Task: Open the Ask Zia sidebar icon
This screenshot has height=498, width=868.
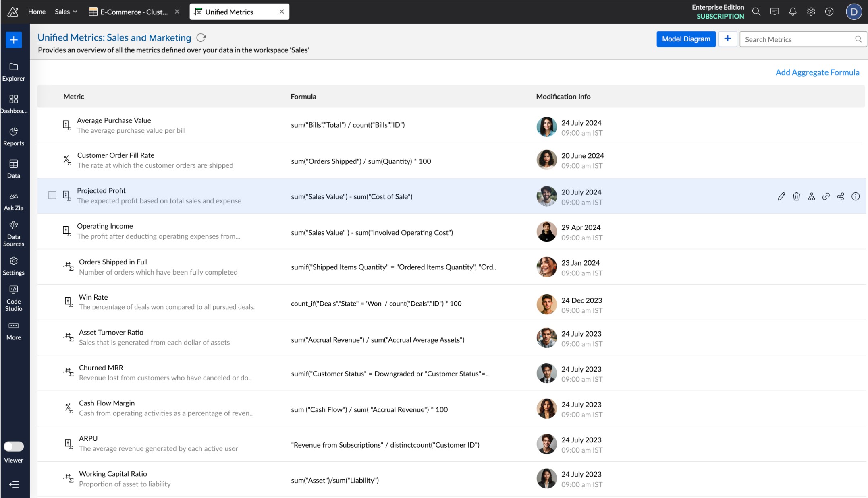Action: coord(14,201)
